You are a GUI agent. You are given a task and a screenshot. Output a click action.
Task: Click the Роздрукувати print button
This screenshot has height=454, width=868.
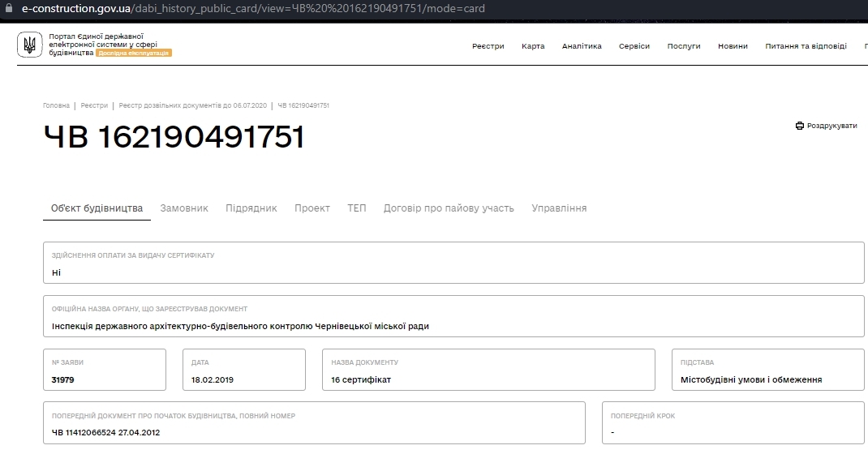(x=826, y=126)
